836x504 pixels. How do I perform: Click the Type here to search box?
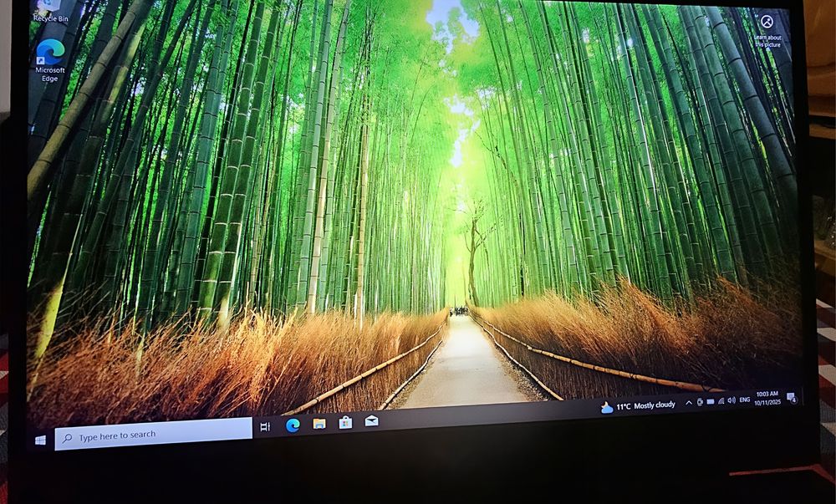click(154, 434)
